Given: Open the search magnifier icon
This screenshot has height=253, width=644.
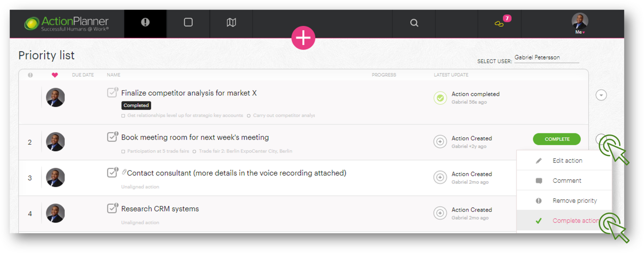Looking at the screenshot, I should pyautogui.click(x=414, y=23).
